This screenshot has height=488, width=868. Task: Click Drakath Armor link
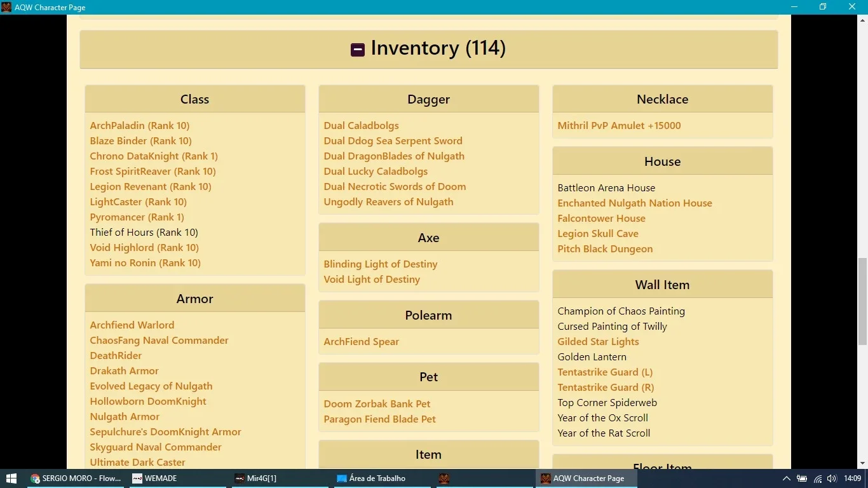[x=124, y=371]
